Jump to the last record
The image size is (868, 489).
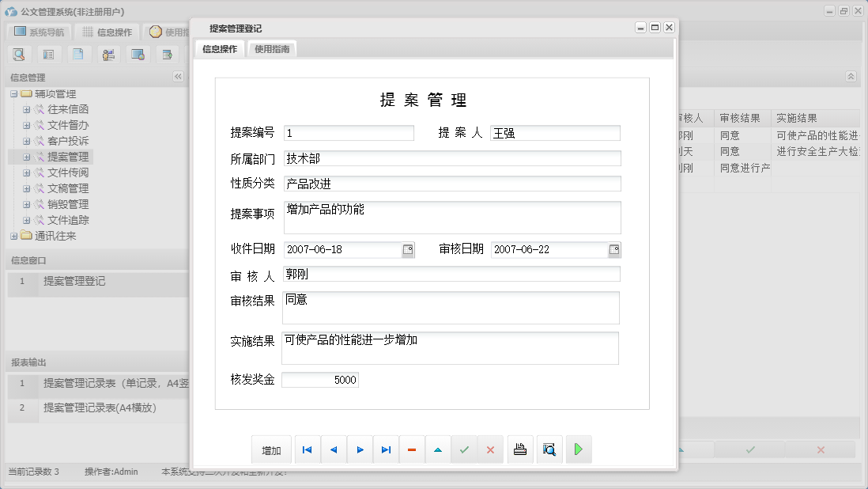386,449
